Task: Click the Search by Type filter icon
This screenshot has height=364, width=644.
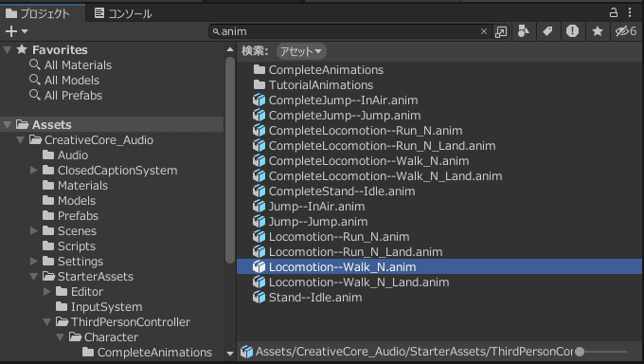Action: pyautogui.click(x=523, y=31)
